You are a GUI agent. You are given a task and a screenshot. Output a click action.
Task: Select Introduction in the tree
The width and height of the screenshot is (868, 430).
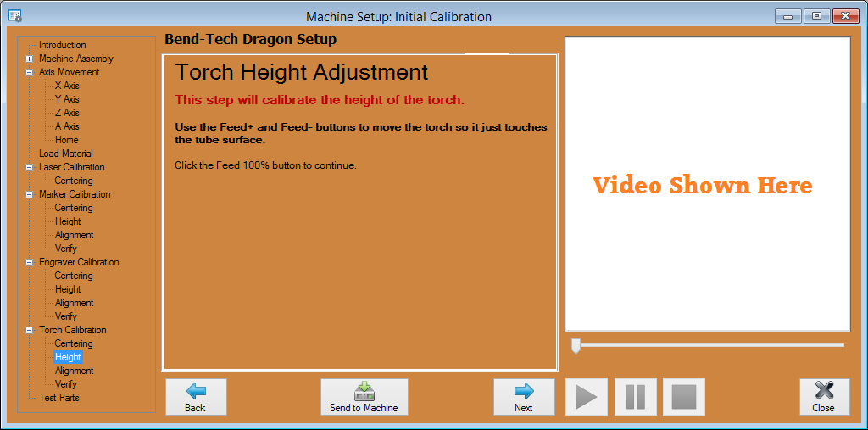(x=63, y=45)
